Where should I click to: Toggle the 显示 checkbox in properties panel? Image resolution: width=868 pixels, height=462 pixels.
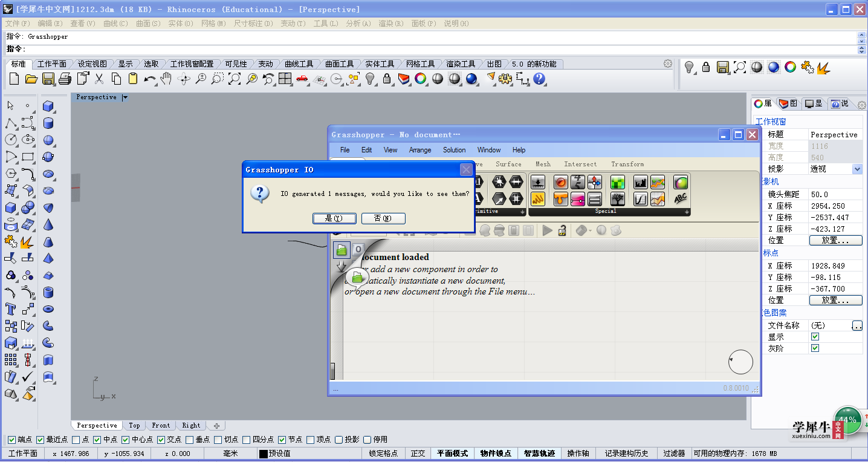click(x=815, y=337)
